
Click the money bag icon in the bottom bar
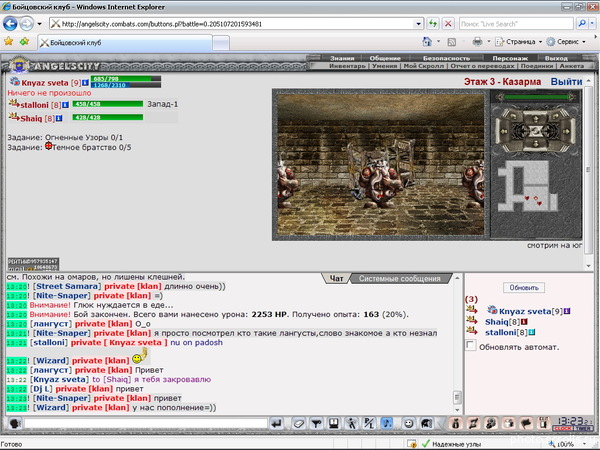pos(455,423)
